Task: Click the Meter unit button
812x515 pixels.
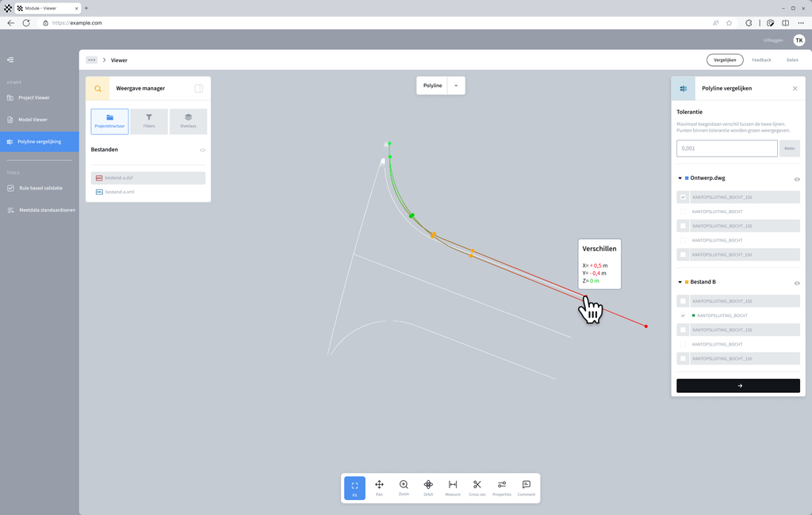Action: (x=789, y=148)
